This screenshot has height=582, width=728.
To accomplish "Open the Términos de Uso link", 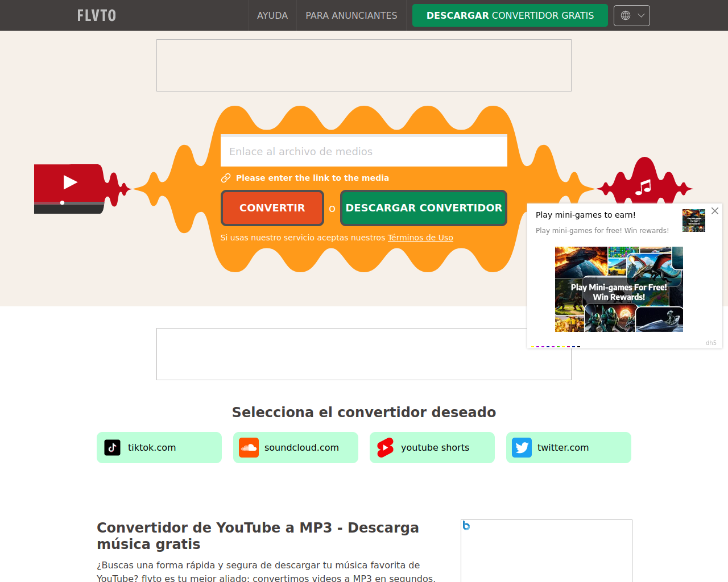I will click(420, 238).
